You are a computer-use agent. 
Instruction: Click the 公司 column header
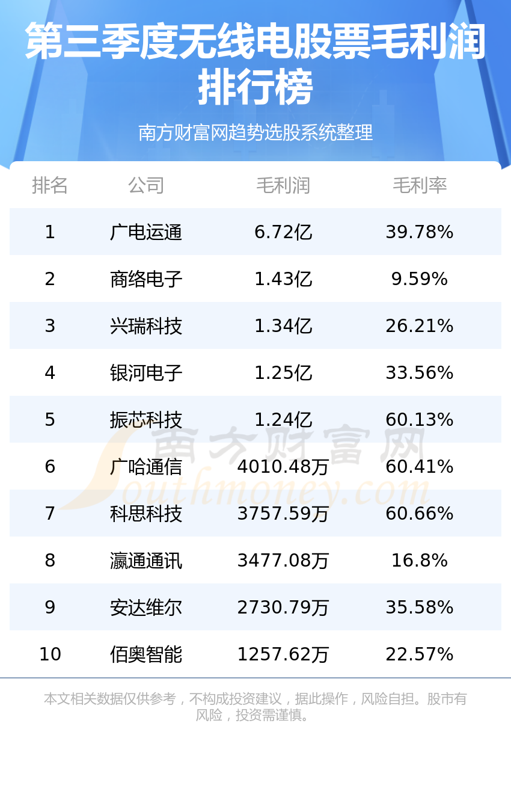click(146, 185)
